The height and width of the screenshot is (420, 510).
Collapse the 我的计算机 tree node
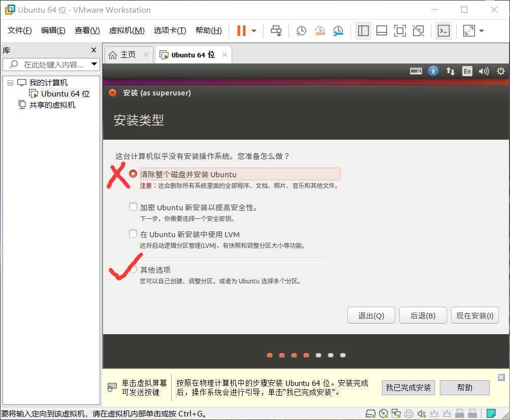pos(10,83)
